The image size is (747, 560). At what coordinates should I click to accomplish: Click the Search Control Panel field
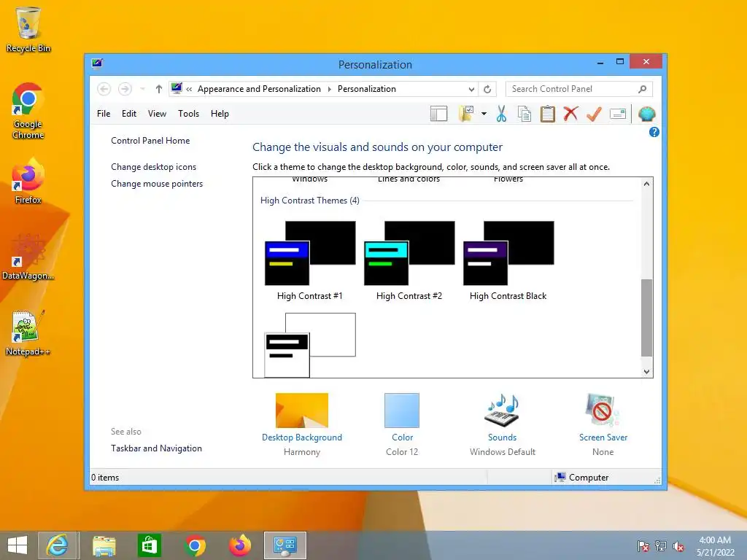tap(578, 89)
